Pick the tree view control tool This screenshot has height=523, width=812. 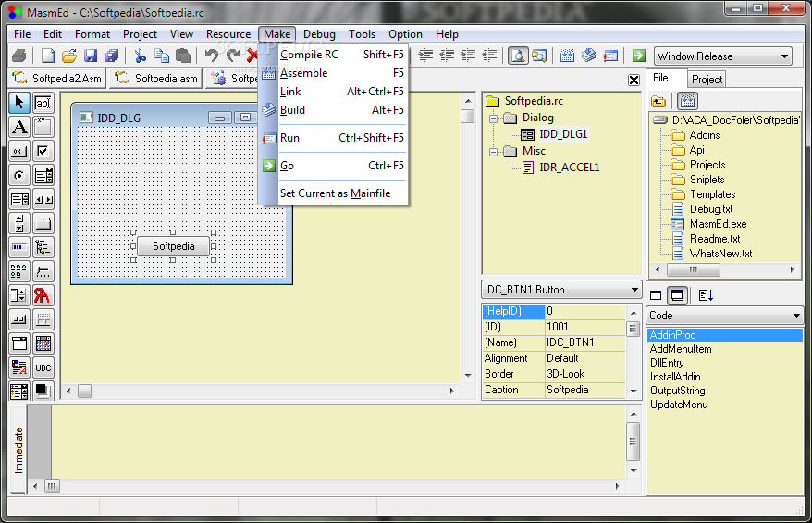click(43, 247)
